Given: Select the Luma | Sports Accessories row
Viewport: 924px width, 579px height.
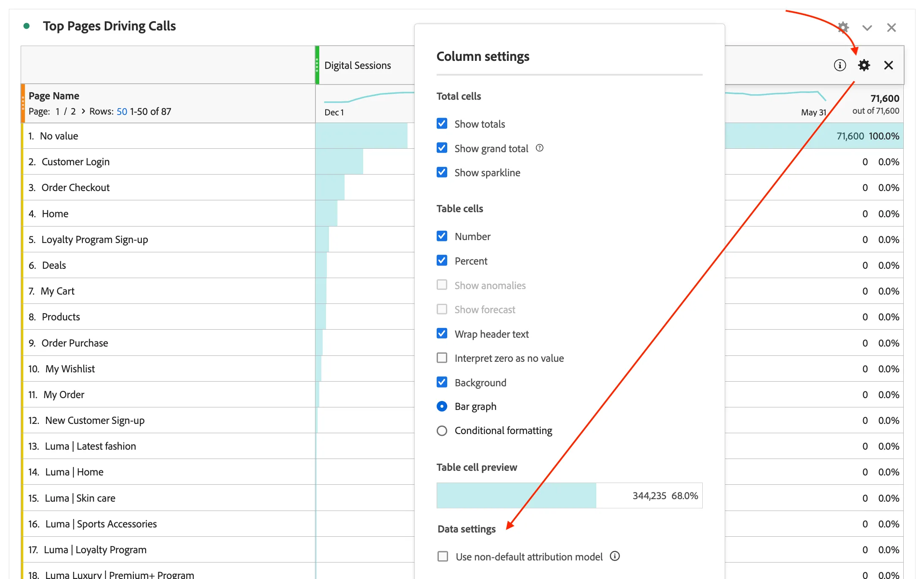Looking at the screenshot, I should point(169,524).
